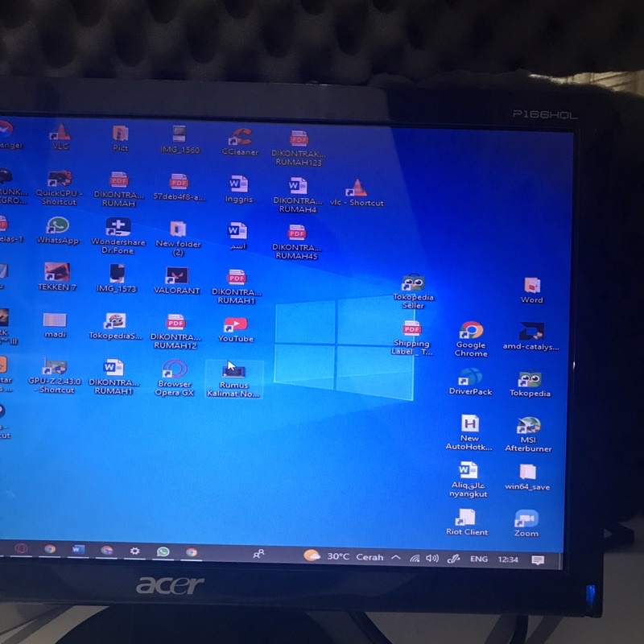Viewport: 644px width, 644px height.
Task: Launch Wondershare Dr.Fone
Action: click(x=118, y=236)
